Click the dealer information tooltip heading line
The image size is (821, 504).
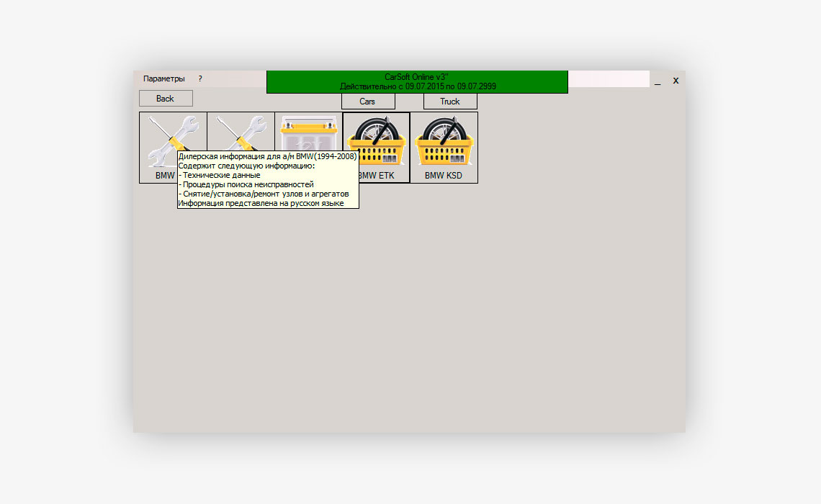tap(267, 156)
